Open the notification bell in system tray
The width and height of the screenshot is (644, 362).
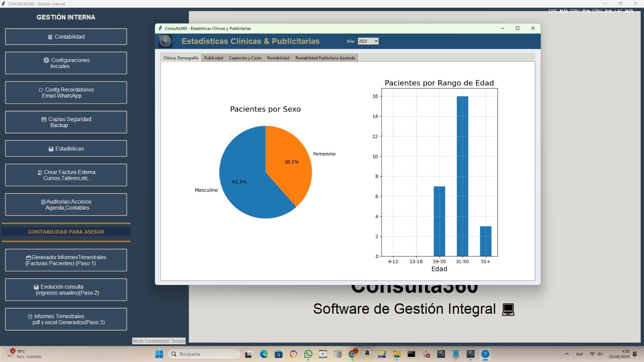click(x=635, y=354)
